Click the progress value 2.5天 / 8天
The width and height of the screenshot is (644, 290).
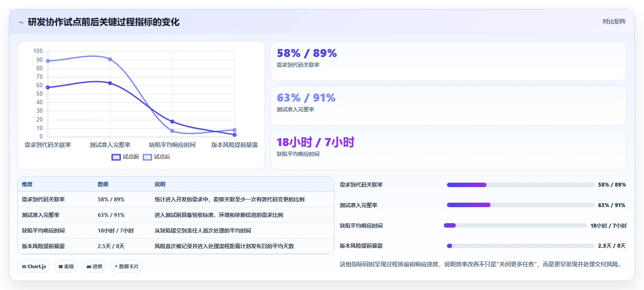click(x=612, y=246)
